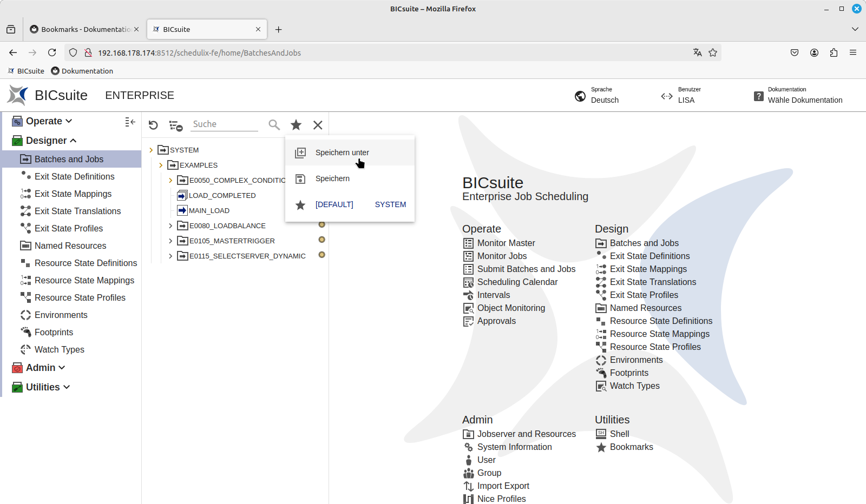The width and height of the screenshot is (866, 504).
Task: Open Monitor Master link on home page
Action: coord(506,243)
